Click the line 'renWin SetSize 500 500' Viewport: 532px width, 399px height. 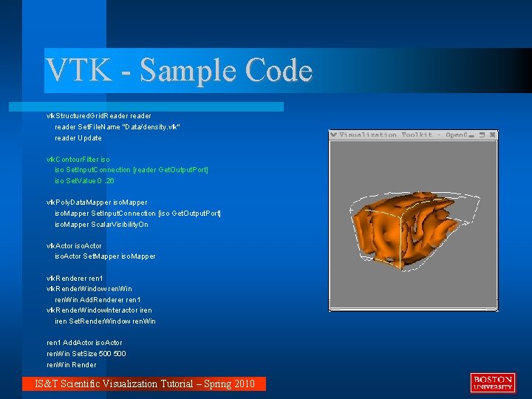(x=86, y=353)
